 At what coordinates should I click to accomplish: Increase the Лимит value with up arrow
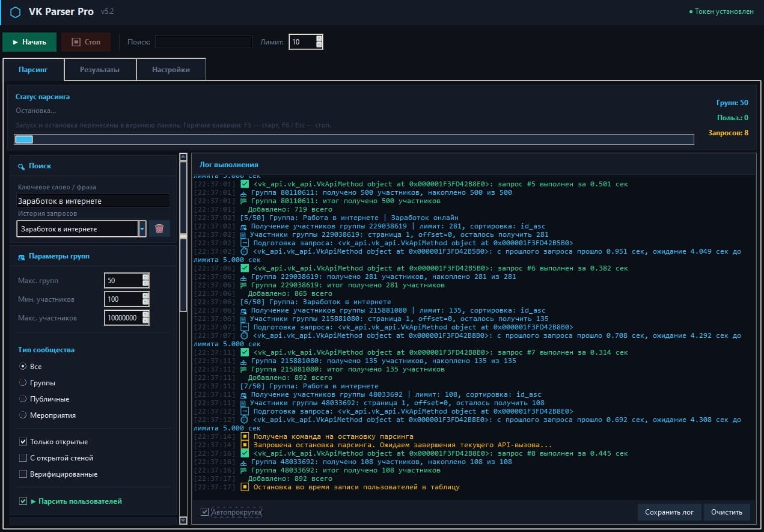point(319,38)
